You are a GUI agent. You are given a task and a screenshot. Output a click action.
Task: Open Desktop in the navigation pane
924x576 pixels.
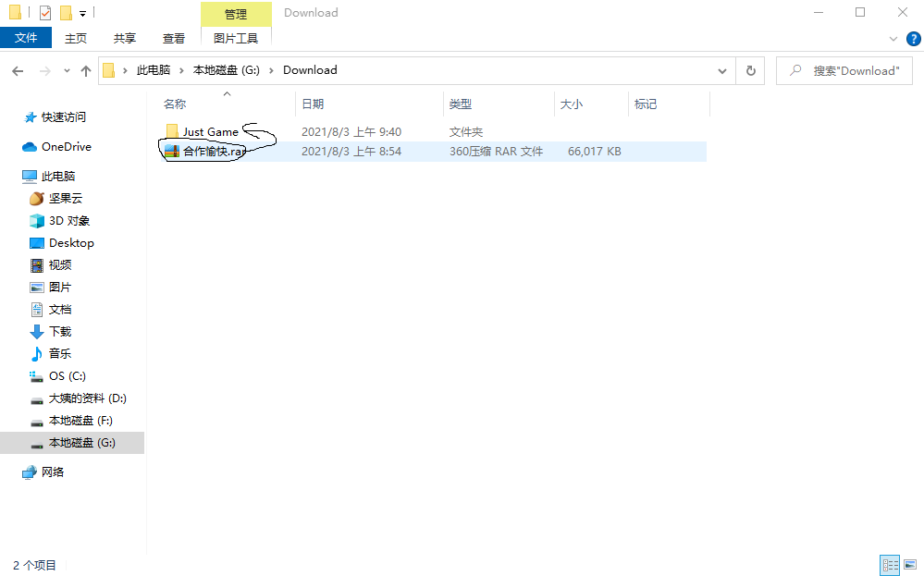coord(71,242)
